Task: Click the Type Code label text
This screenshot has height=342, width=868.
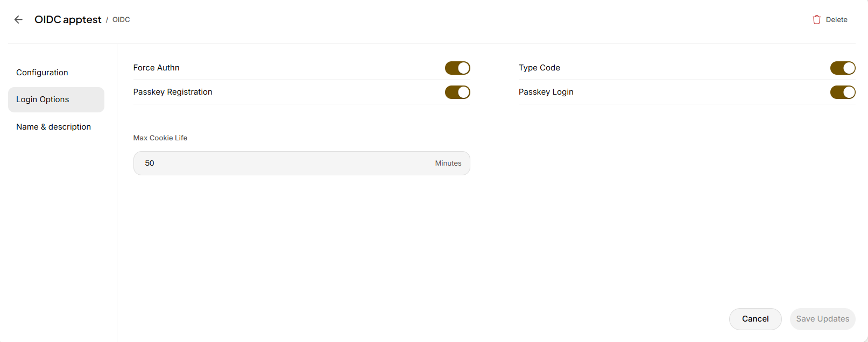Action: [x=539, y=68]
